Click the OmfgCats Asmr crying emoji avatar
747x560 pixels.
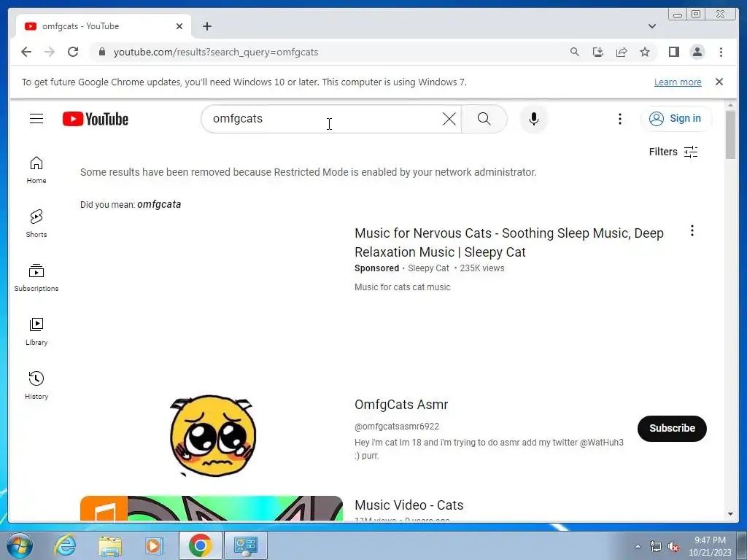click(x=212, y=435)
